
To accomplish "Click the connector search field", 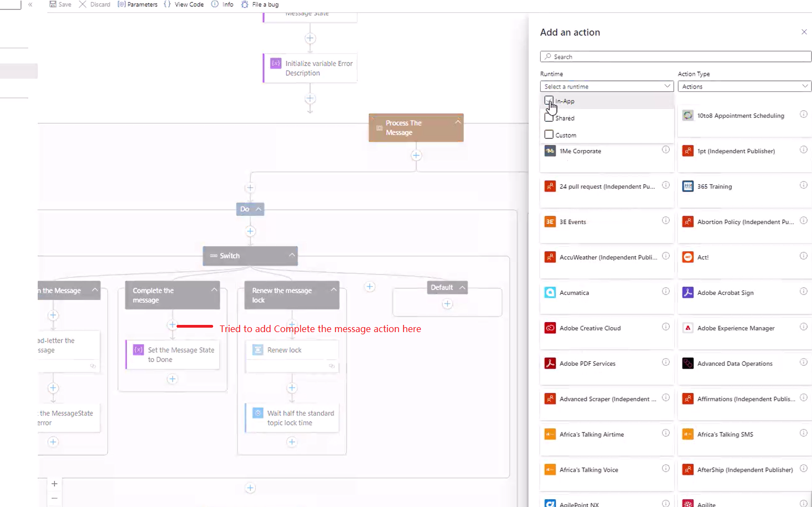I will (675, 56).
